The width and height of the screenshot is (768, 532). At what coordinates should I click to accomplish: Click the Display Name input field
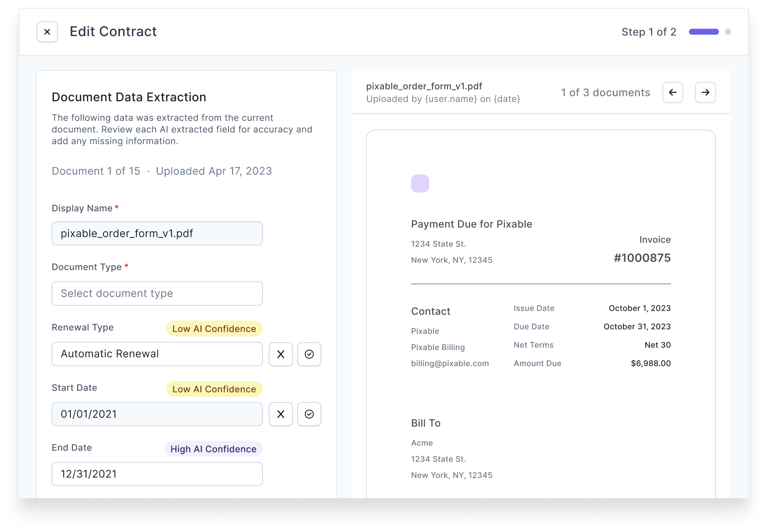157,233
